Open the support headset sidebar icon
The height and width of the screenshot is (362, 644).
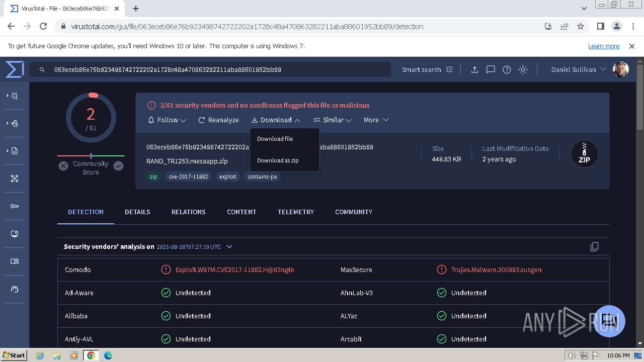[15, 289]
